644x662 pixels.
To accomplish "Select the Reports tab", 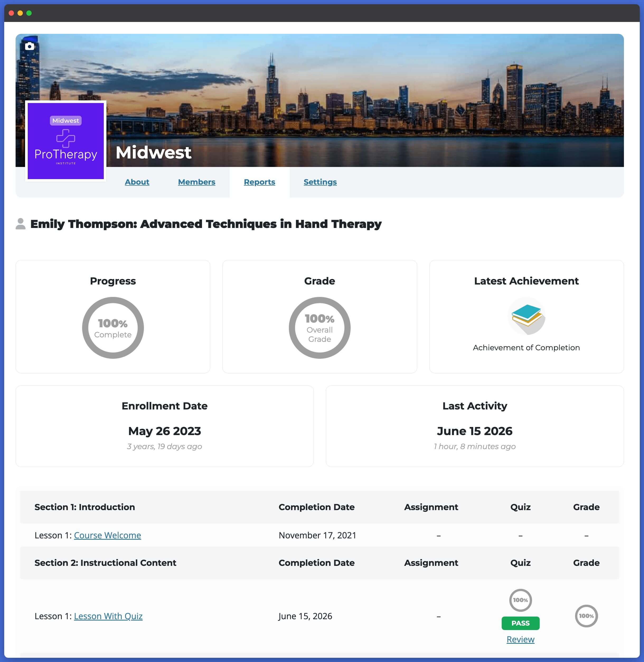I will click(x=260, y=182).
